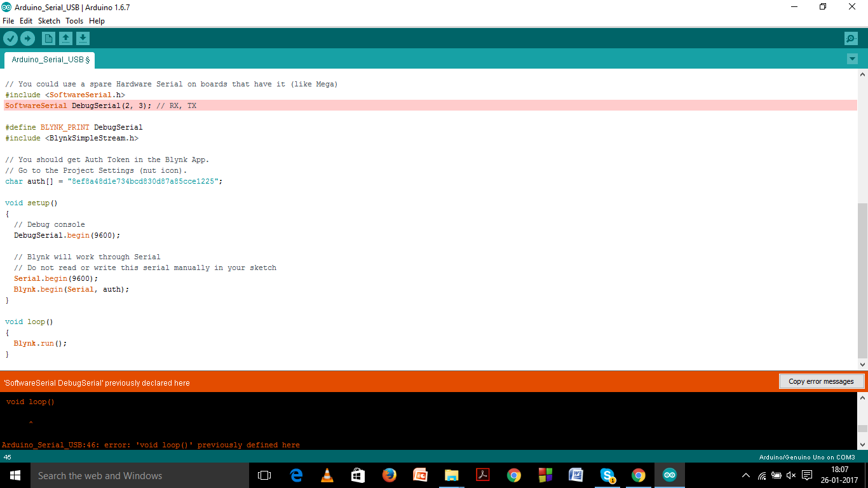This screenshot has width=868, height=488.
Task: Select the Arduino_Serial_USB sketch tab
Action: point(50,60)
